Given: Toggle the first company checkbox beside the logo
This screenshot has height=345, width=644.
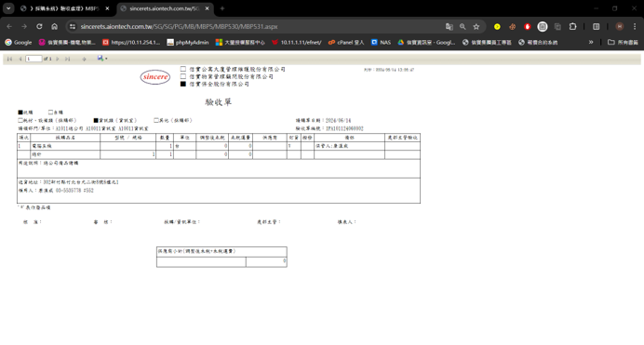Looking at the screenshot, I should tap(183, 69).
